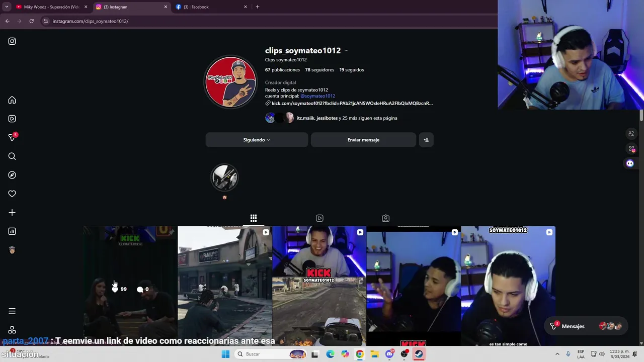Screen dimensions: 644x362
Task: Open Google Chrome from taskbar
Action: pyautogui.click(x=360, y=354)
